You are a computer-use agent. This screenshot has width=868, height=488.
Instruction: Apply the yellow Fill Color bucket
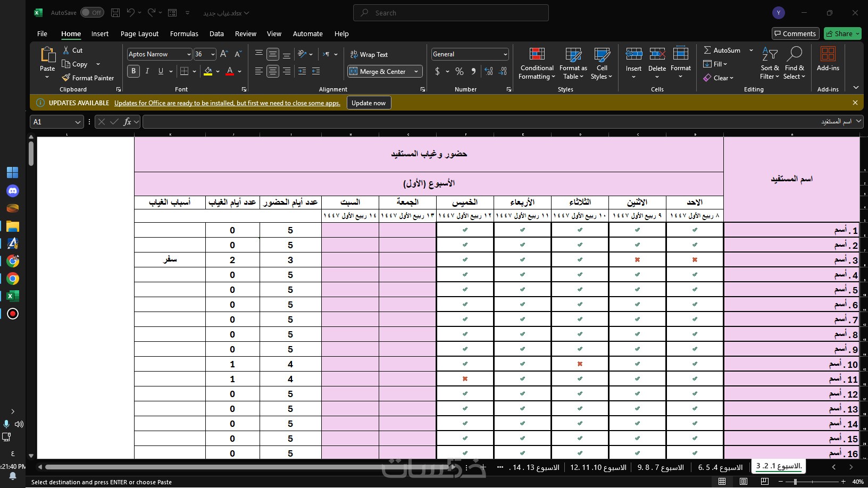coord(208,71)
